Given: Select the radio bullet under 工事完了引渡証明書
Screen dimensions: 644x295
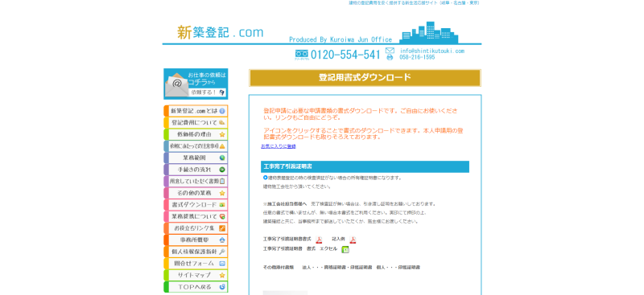Looking at the screenshot, I should point(265,178).
